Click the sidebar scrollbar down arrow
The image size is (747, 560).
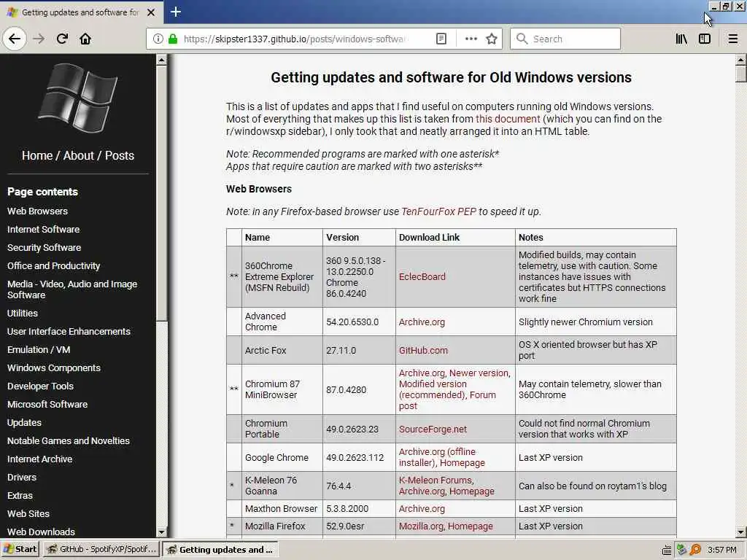[161, 532]
